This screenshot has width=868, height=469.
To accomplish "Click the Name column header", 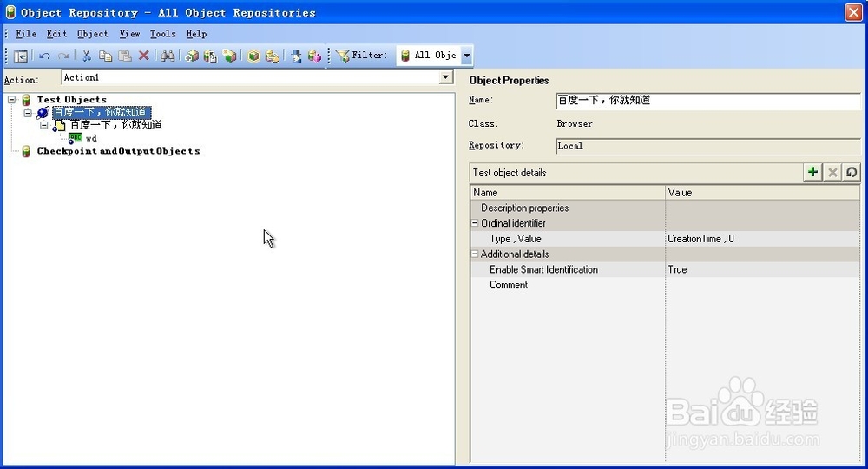I will pyautogui.click(x=568, y=193).
